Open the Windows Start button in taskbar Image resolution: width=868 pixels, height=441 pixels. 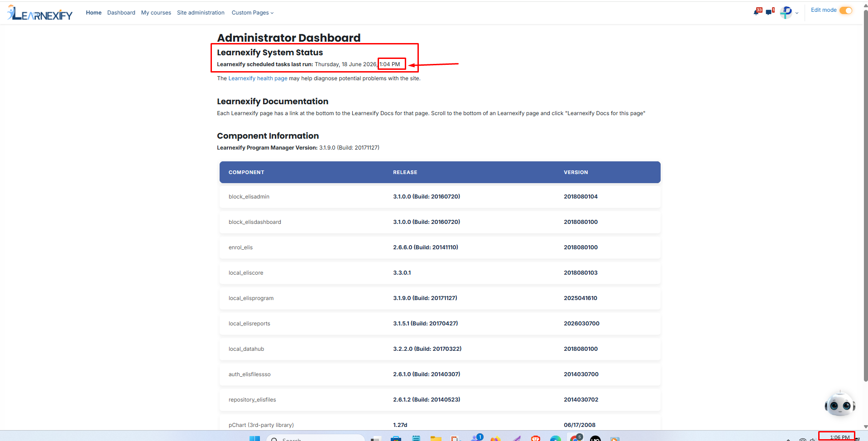point(255,438)
